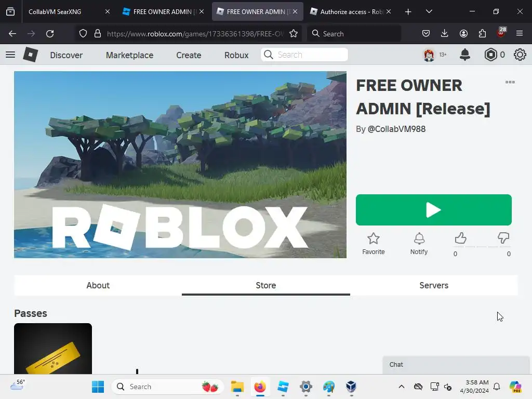Open the Robux balance icon
Viewport: 532px width, 399px height.
click(x=490, y=55)
